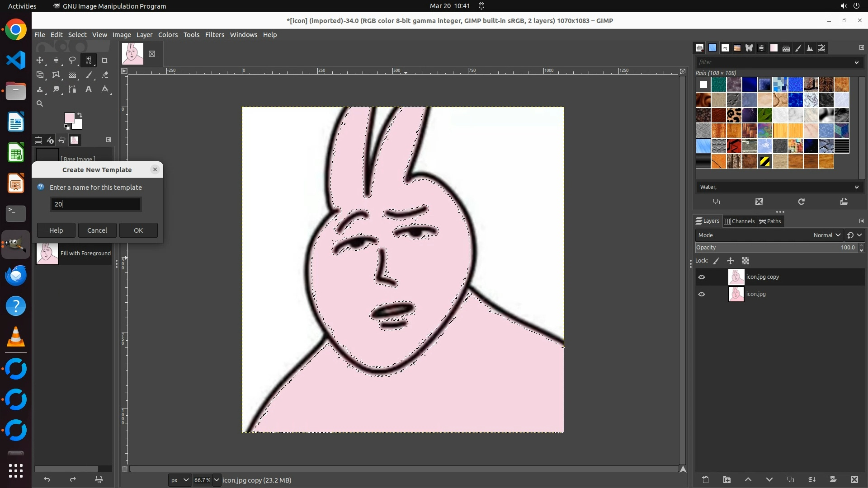Select the Free Select lasso tool

tap(72, 60)
